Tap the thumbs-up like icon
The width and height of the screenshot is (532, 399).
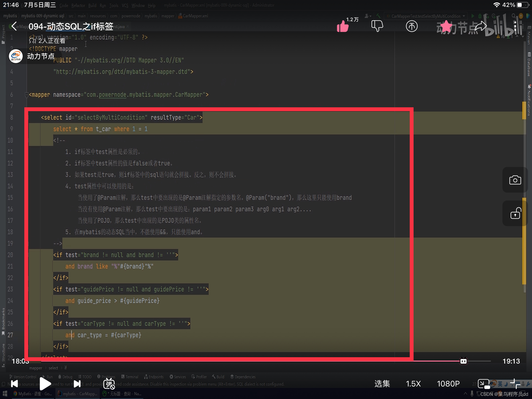(x=343, y=26)
